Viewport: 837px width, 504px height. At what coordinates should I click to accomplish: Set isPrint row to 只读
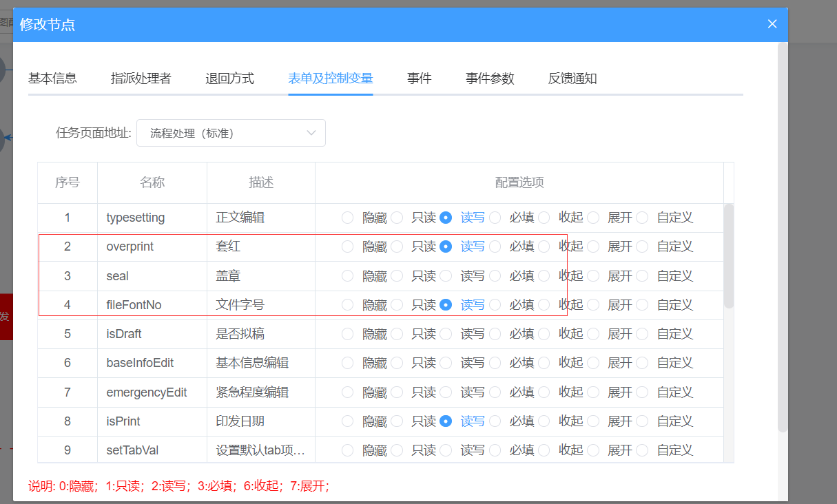click(397, 421)
